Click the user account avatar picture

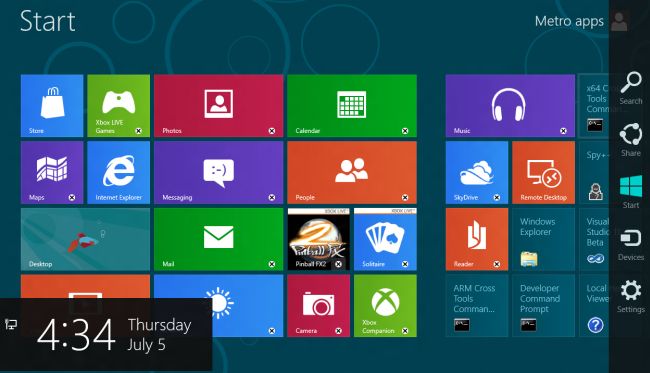619,21
